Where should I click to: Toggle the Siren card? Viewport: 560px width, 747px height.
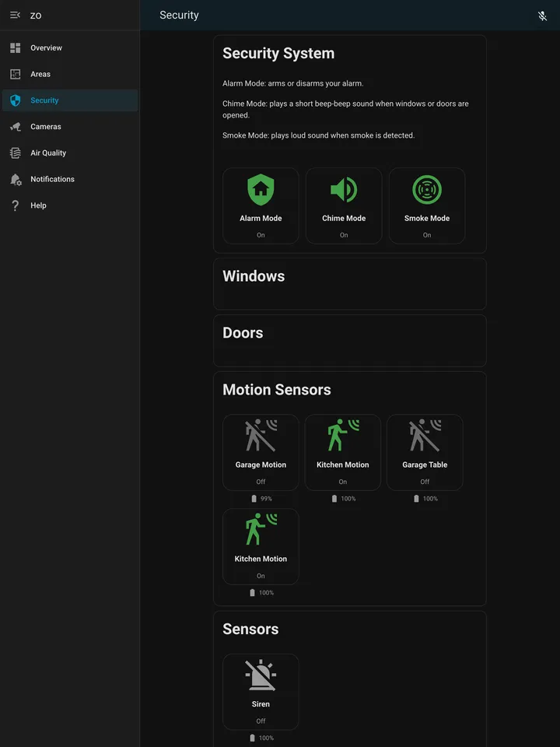261,692
